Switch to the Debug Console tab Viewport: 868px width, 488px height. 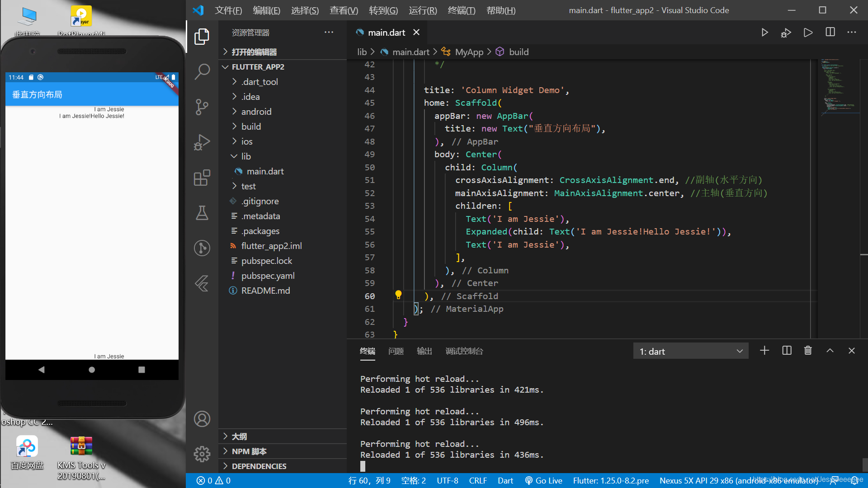[x=464, y=351]
